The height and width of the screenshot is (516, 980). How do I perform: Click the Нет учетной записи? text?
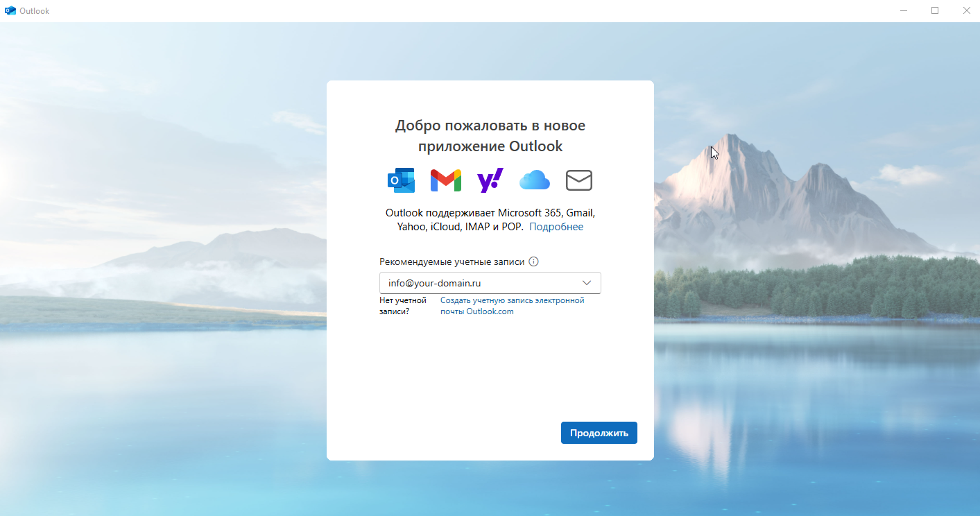(403, 306)
